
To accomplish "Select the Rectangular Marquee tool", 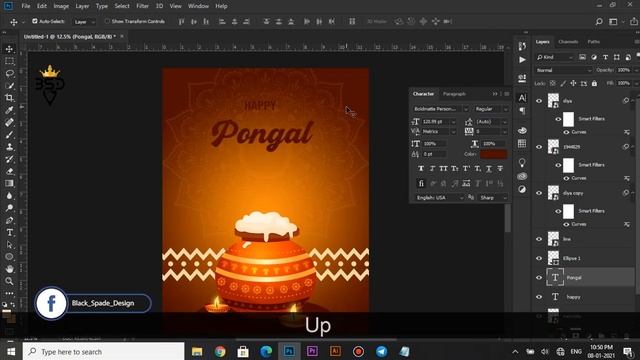I will pos(9,61).
